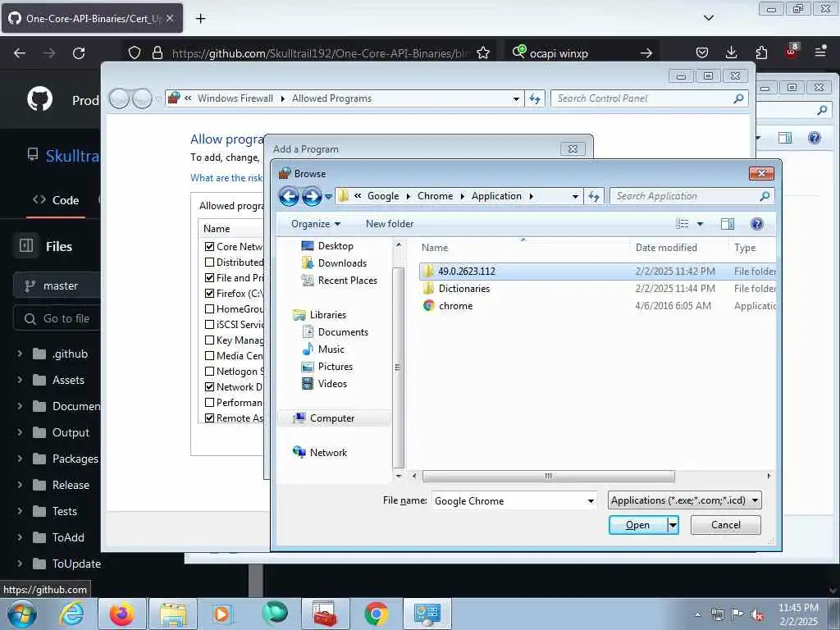The image size is (840, 630).
Task: Toggle Media Center checkbox
Action: [209, 356]
